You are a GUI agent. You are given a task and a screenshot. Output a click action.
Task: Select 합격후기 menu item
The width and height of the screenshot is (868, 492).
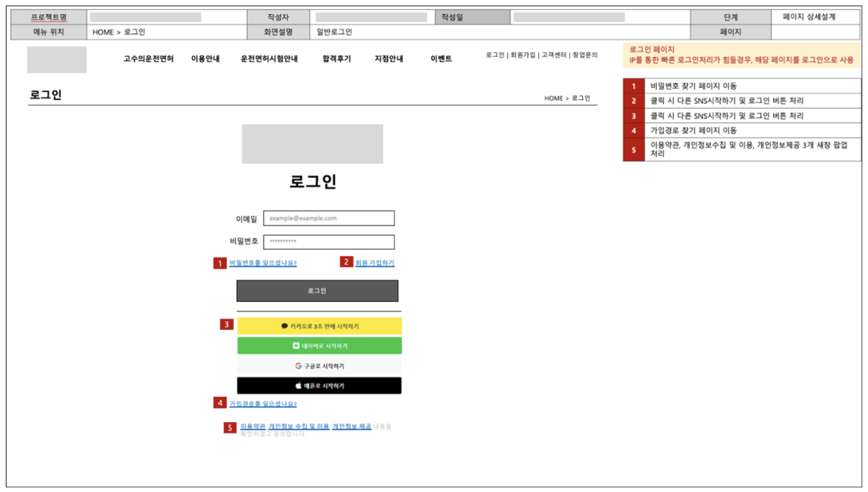pyautogui.click(x=336, y=59)
